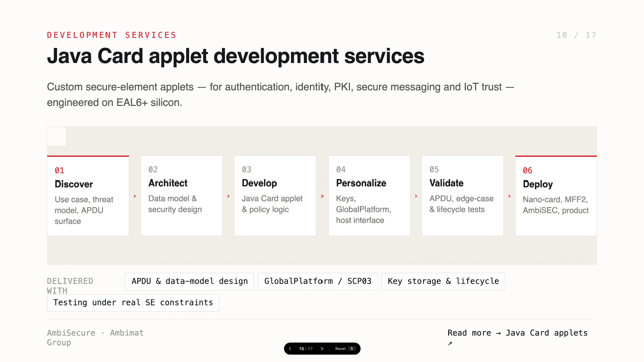Go to previous slide using left chevron
The image size is (644, 362).
tap(290, 349)
